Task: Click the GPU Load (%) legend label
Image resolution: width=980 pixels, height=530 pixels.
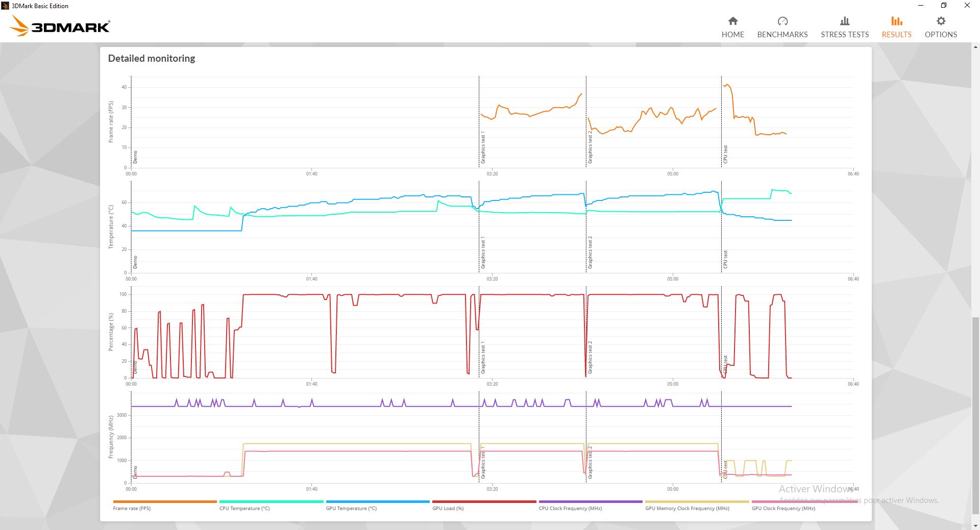Action: [x=448, y=508]
